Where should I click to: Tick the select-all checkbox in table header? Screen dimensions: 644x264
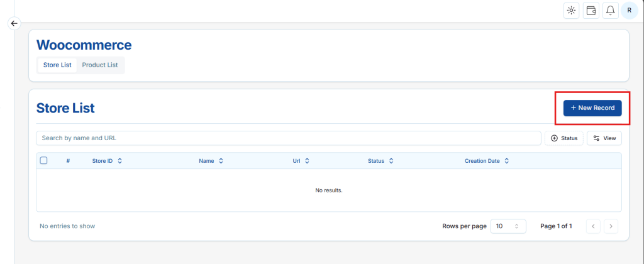click(43, 160)
